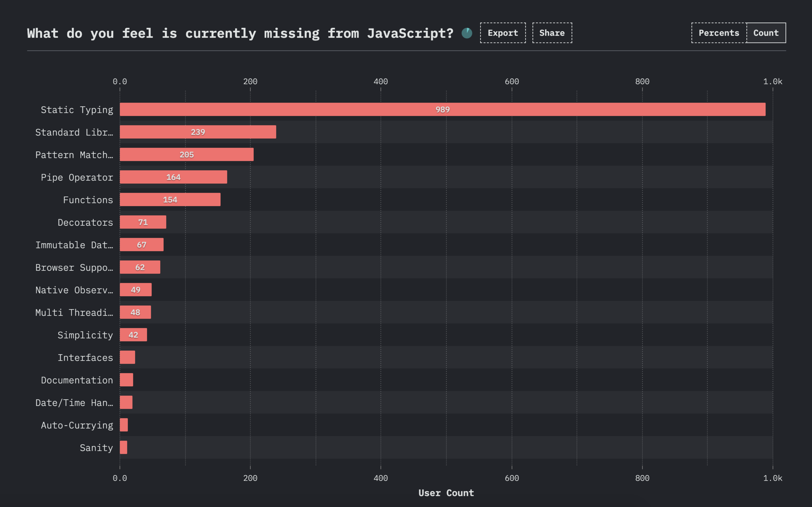Click the Standard Library bar showing 239
Screen dimensions: 812x507
coord(198,132)
